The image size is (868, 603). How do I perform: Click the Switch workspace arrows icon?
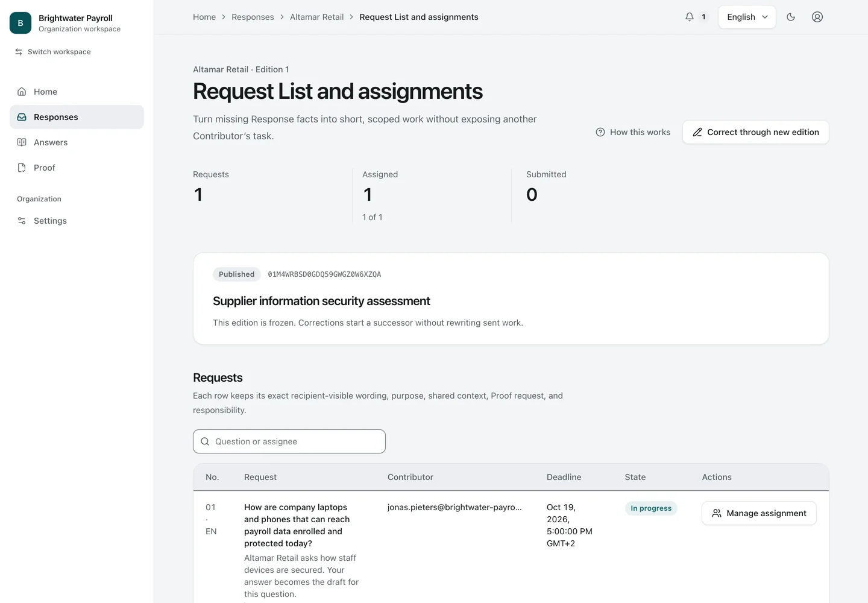point(19,52)
